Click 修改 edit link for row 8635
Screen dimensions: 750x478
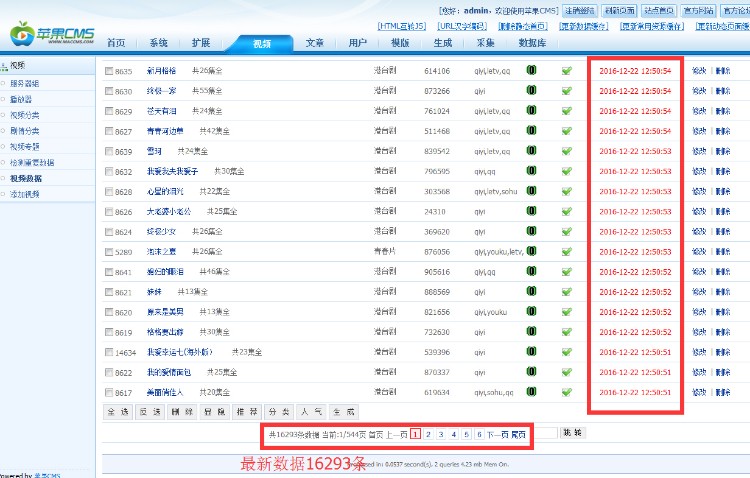coord(699,71)
